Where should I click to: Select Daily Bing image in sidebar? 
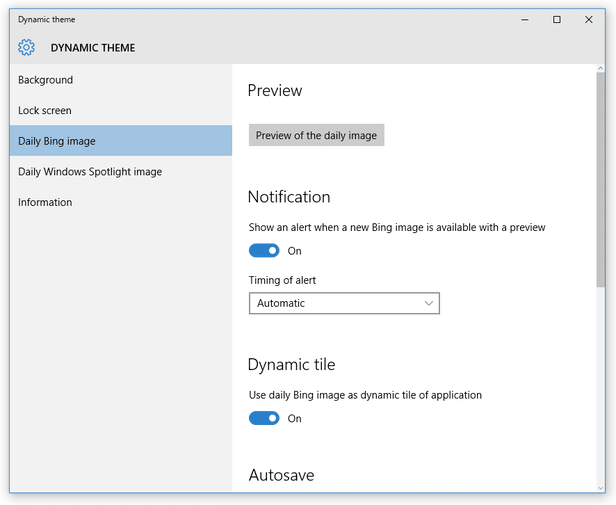tap(121, 141)
